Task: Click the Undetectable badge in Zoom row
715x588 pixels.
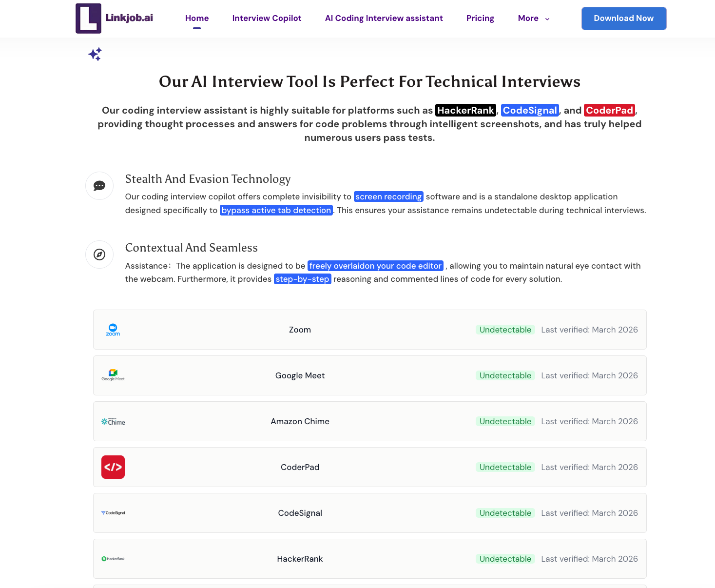Action: [x=505, y=330]
